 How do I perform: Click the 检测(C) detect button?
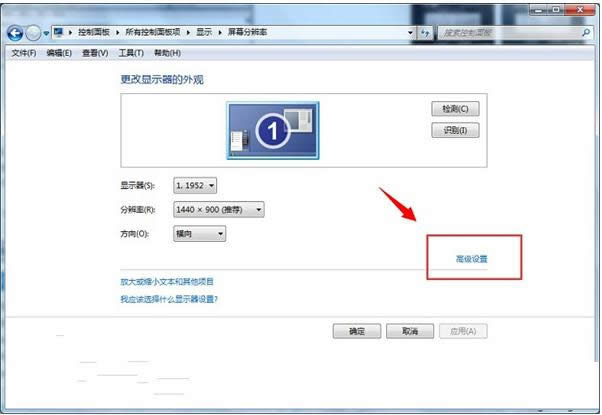455,109
